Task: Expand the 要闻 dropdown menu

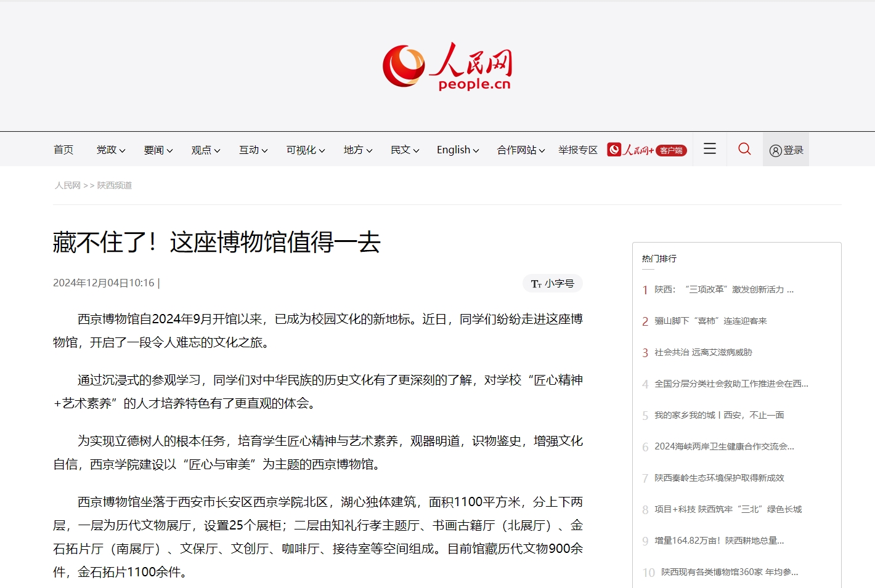Action: click(x=158, y=150)
